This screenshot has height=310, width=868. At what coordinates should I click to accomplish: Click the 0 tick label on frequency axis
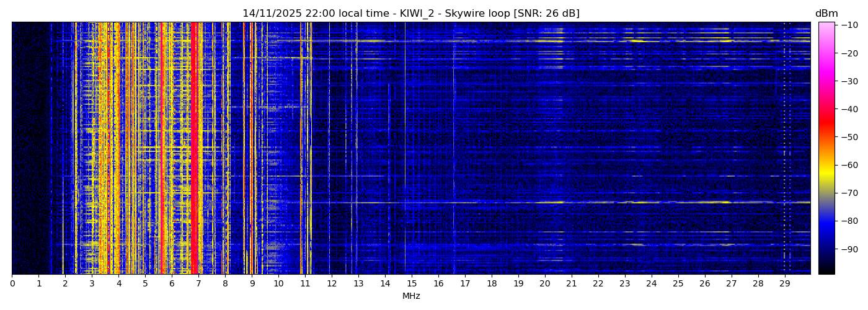coord(12,284)
